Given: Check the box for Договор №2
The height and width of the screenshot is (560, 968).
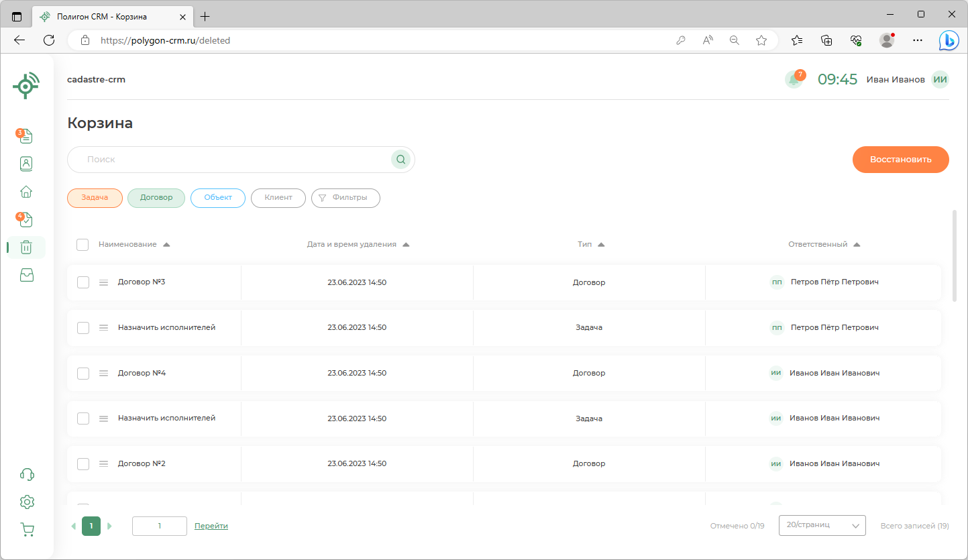Looking at the screenshot, I should click(83, 463).
